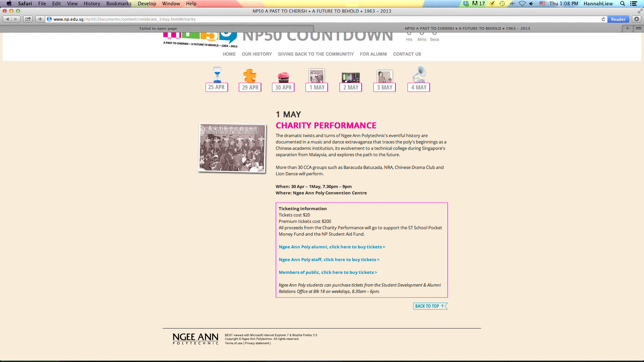Click the Ngee Ann Polytechnic footer logo

(x=196, y=339)
